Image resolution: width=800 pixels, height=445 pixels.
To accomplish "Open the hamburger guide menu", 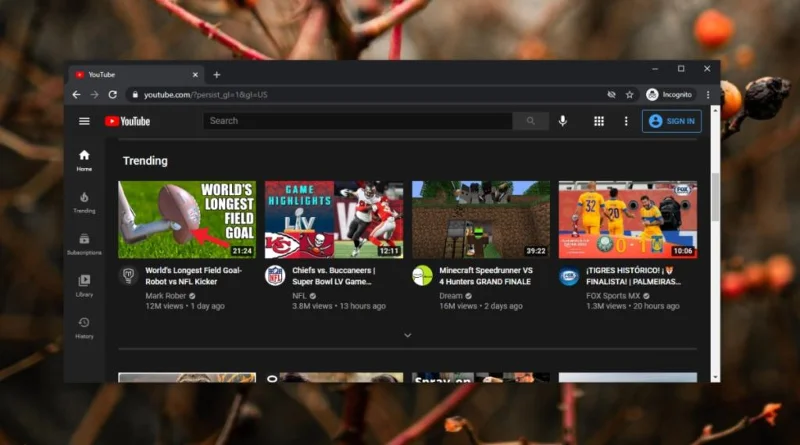I will point(84,121).
